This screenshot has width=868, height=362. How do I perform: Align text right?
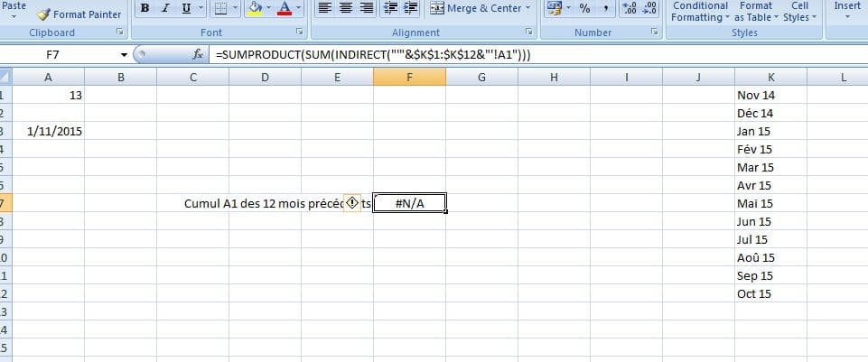click(x=367, y=8)
